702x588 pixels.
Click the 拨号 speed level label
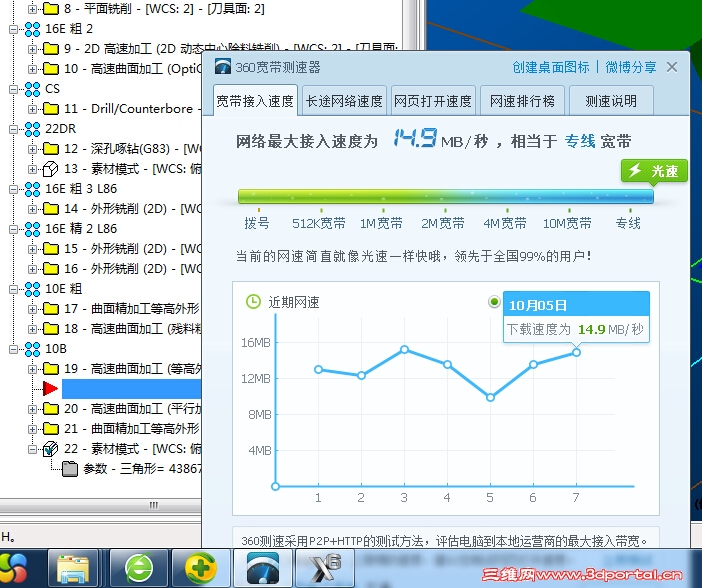pos(257,223)
